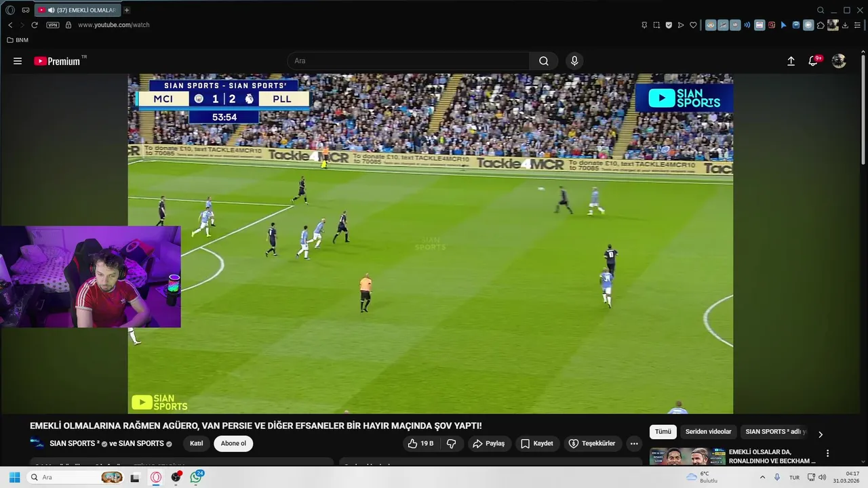Subscribe with Abone ol button

[x=233, y=443]
